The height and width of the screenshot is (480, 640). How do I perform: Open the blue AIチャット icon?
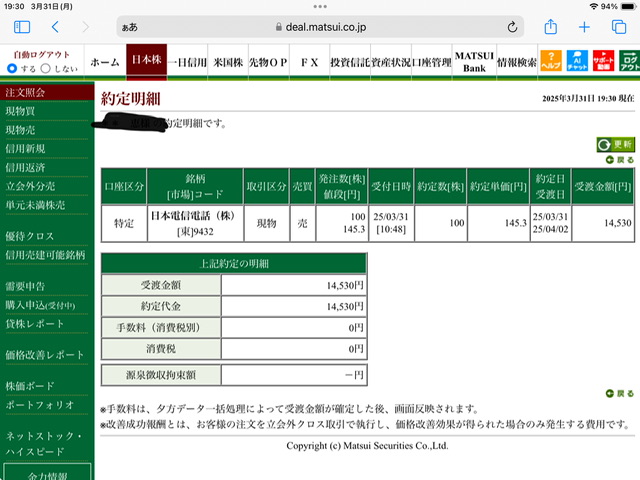tap(577, 60)
